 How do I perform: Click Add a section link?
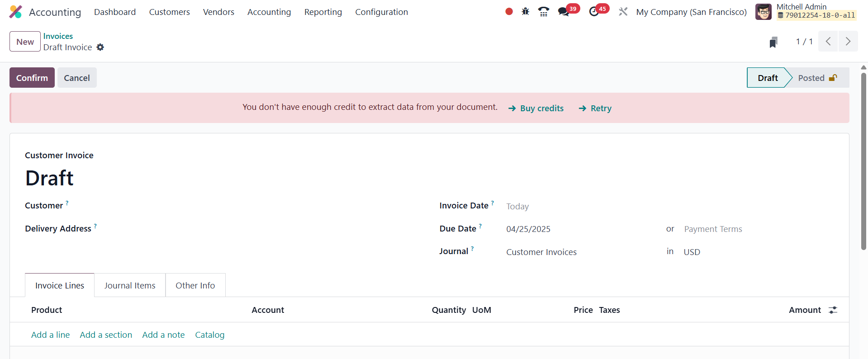[106, 335]
